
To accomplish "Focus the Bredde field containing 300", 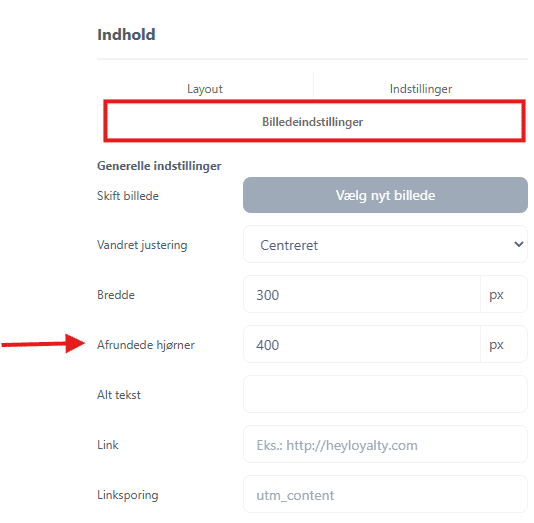I will [x=362, y=295].
